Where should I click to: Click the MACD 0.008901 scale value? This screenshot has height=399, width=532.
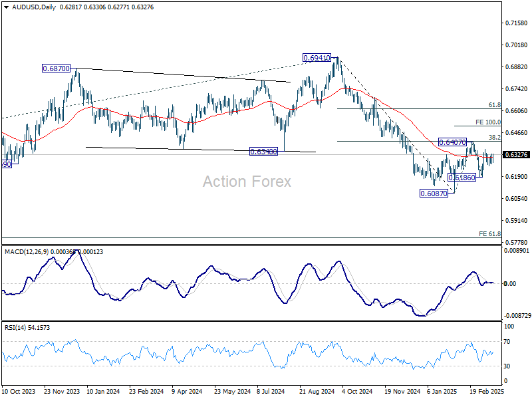pos(517,251)
